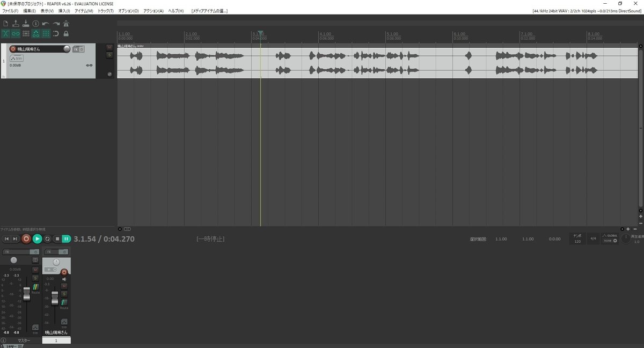The width and height of the screenshot is (644, 348).
Task: Zoom in vertically with plus button
Action: pos(641,216)
